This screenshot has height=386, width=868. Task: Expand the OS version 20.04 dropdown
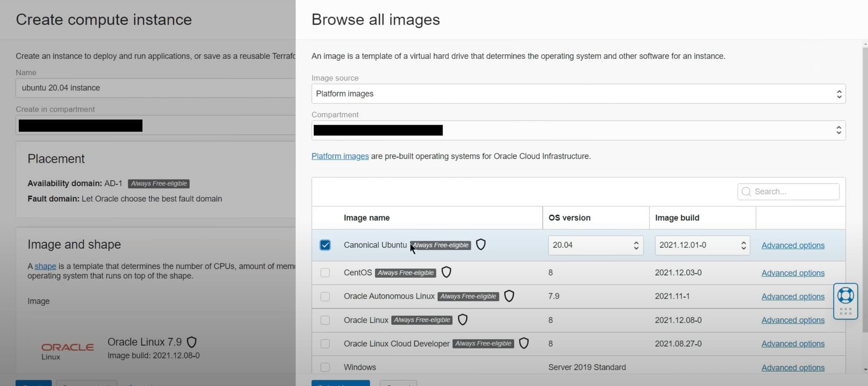tap(595, 245)
